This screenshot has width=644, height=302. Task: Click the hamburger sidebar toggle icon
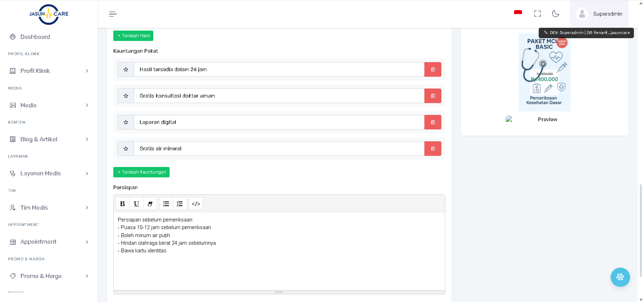click(x=113, y=14)
